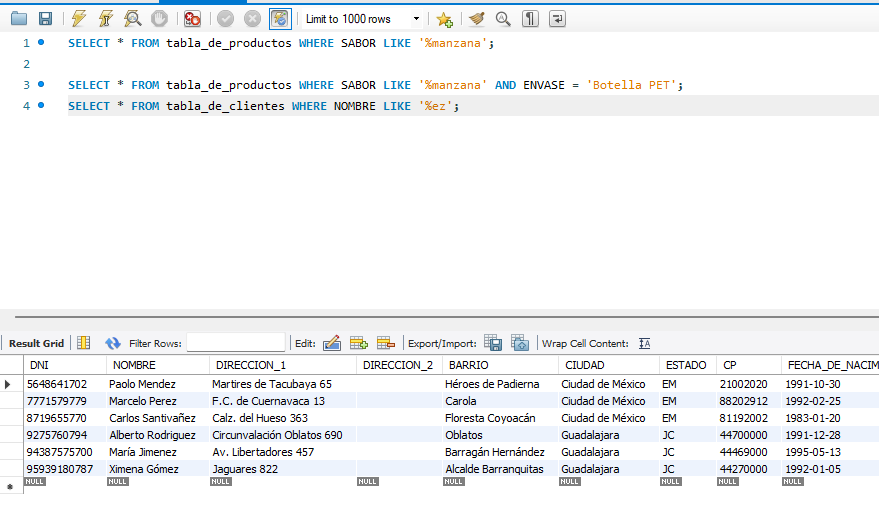Select the Result Grid tab
The height and width of the screenshot is (514, 879).
tap(36, 343)
